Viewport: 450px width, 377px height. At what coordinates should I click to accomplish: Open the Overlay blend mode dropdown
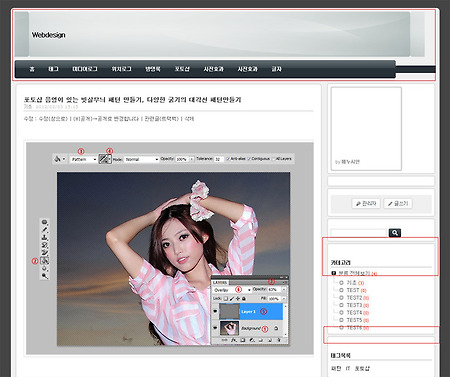pos(232,290)
